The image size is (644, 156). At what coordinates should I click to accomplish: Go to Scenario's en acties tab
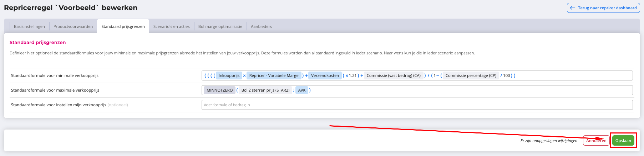(x=172, y=26)
